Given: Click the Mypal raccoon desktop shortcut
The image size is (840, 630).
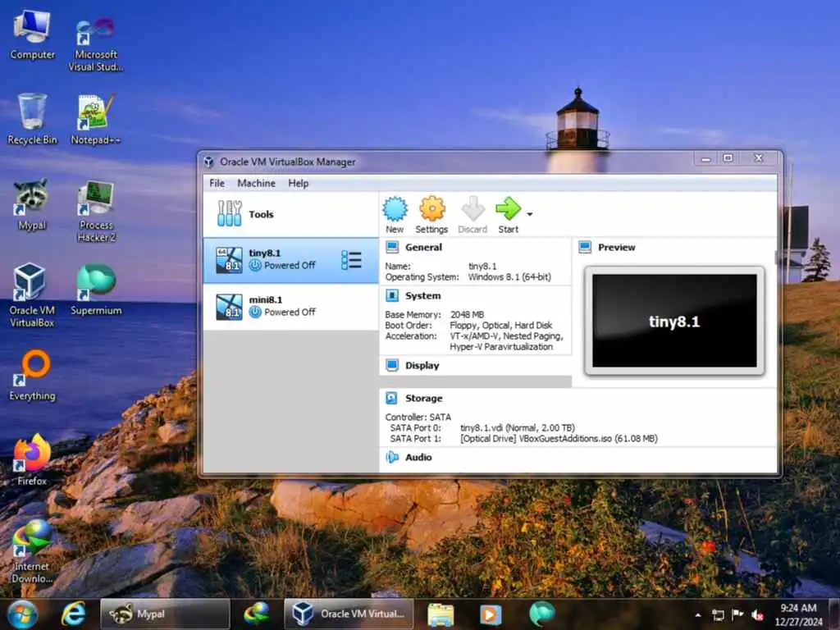Looking at the screenshot, I should [32, 204].
